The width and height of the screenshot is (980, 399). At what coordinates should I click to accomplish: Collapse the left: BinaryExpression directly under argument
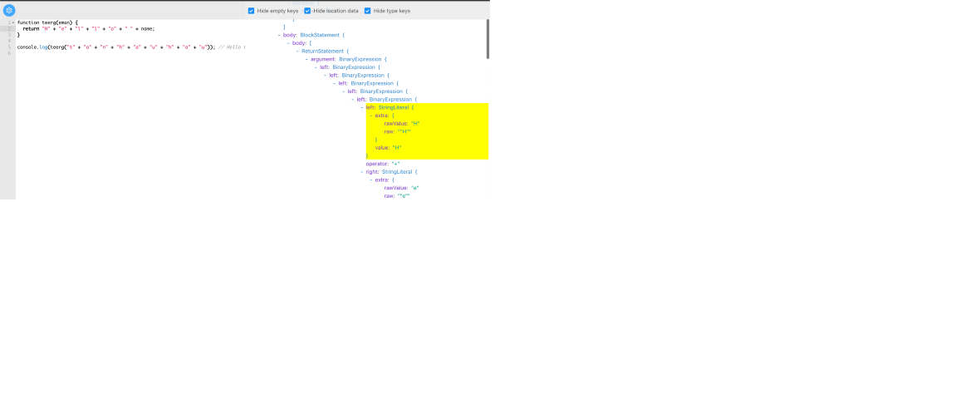pyautogui.click(x=316, y=67)
